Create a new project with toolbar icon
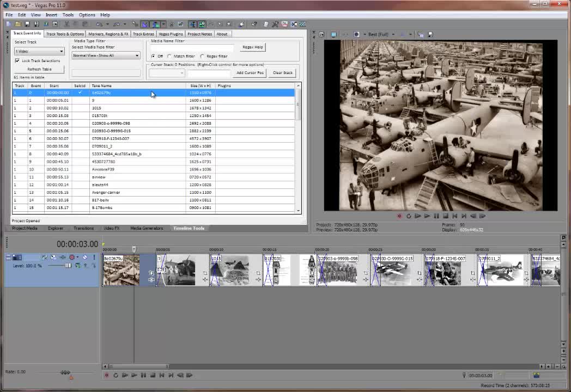 tap(8, 24)
